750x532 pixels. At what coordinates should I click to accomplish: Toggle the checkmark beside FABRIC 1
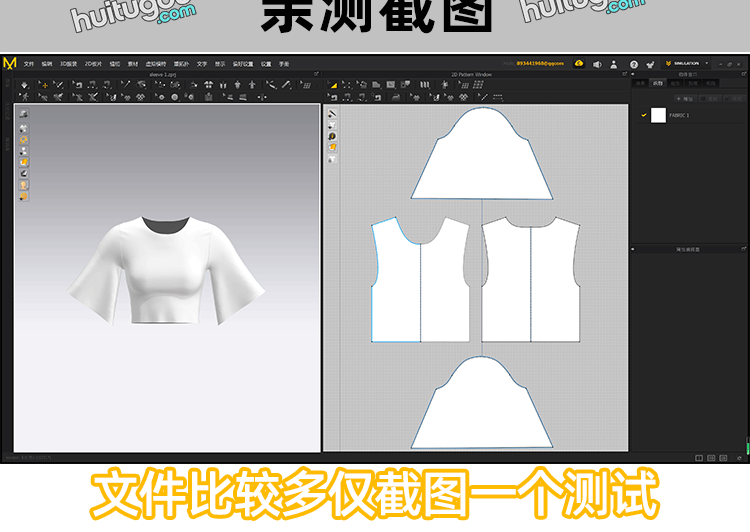pos(644,115)
